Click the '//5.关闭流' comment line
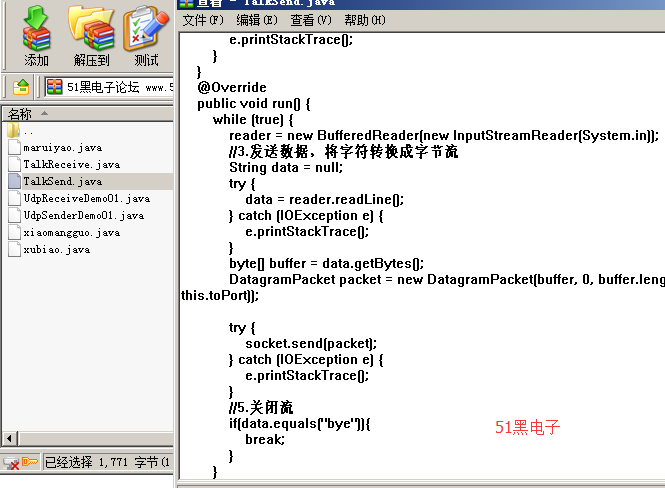The width and height of the screenshot is (665, 488). 261,407
